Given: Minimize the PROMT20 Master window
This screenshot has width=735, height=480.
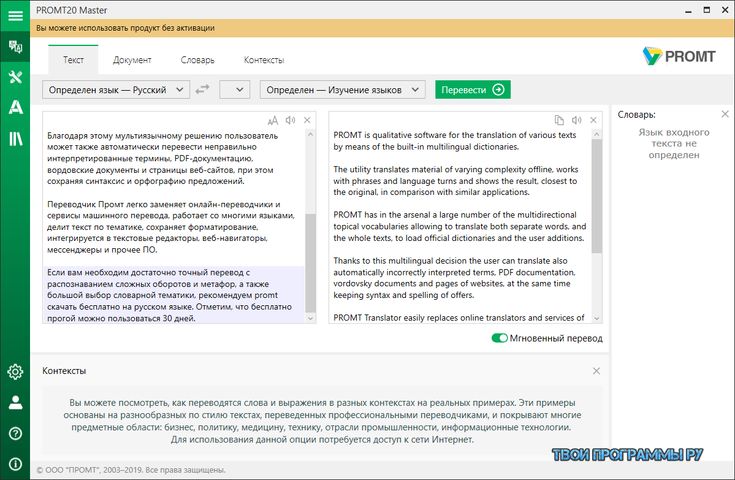Looking at the screenshot, I should tap(688, 10).
